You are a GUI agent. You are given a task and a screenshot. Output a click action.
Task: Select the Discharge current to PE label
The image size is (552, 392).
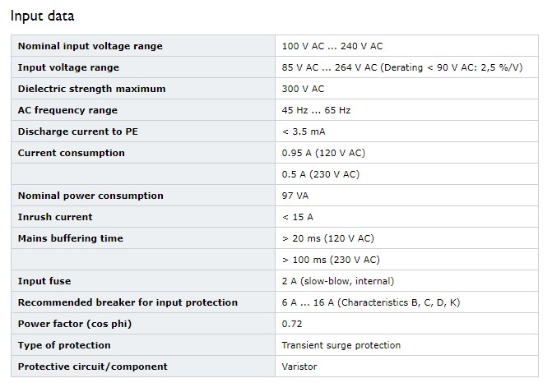(78, 131)
